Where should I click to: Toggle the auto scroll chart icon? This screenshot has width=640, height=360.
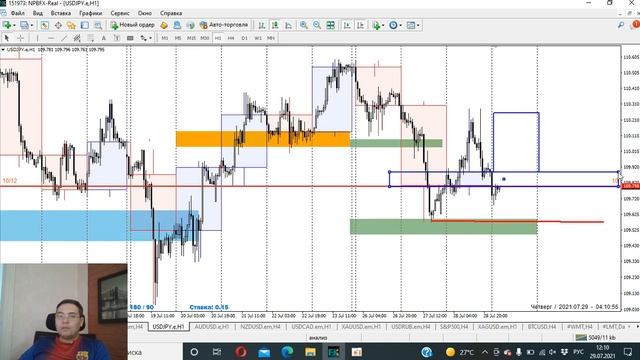(x=347, y=25)
